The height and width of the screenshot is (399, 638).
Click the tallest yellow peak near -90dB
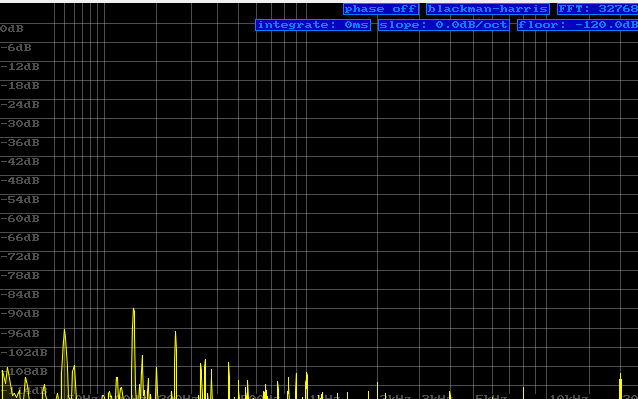tap(133, 311)
